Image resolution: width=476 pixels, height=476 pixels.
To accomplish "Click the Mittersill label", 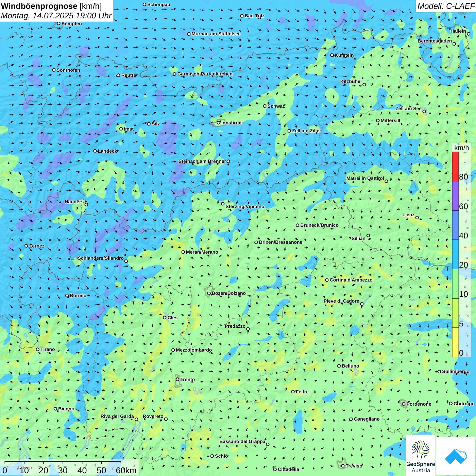I will (390, 120).
